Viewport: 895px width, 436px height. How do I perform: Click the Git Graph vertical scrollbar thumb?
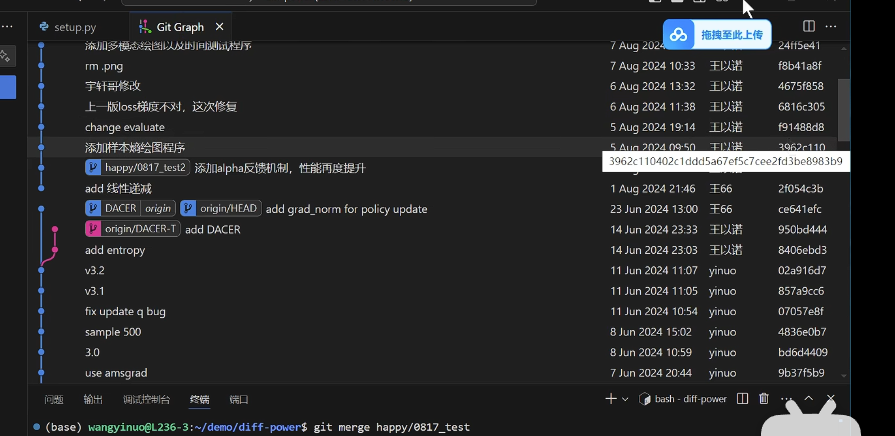[844, 110]
